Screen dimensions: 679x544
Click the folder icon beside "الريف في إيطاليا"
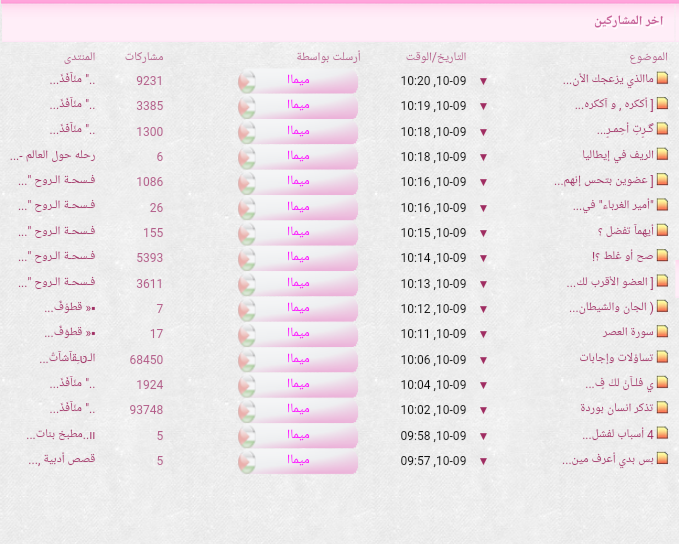click(x=661, y=156)
